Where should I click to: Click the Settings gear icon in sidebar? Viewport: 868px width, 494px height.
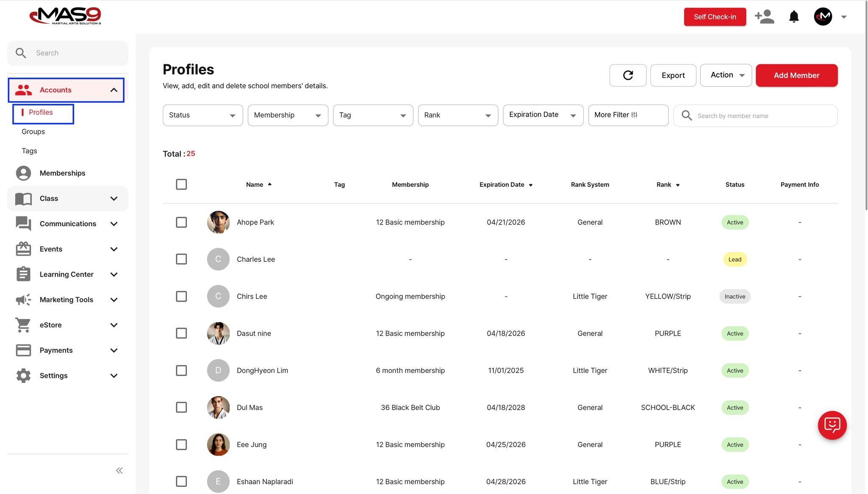point(23,375)
